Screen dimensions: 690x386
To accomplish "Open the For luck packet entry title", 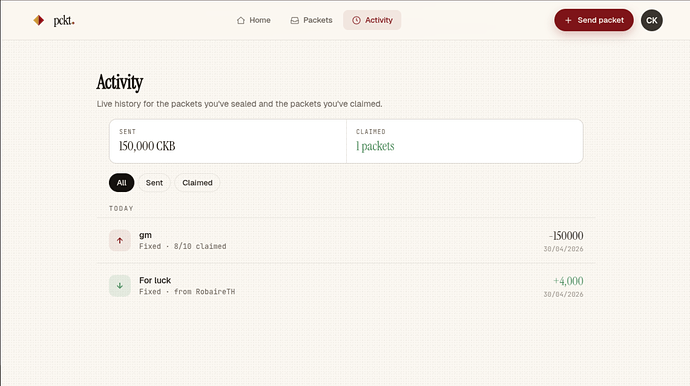I will (155, 280).
